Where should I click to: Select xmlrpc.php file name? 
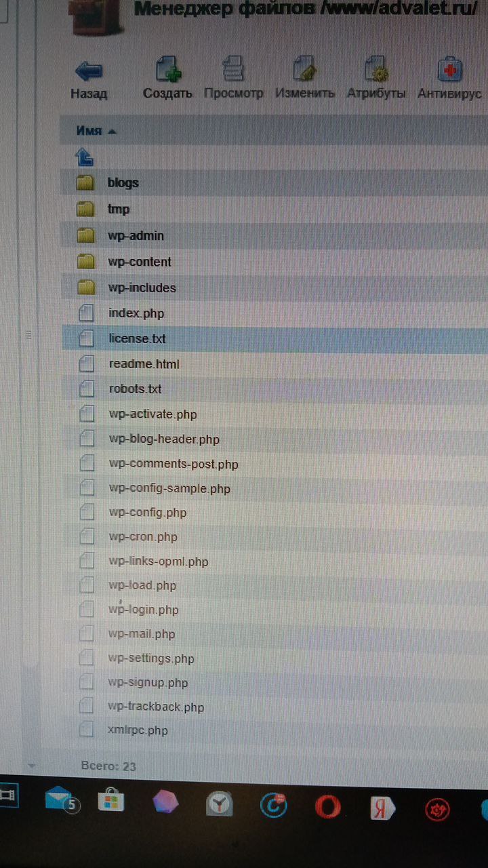138,730
